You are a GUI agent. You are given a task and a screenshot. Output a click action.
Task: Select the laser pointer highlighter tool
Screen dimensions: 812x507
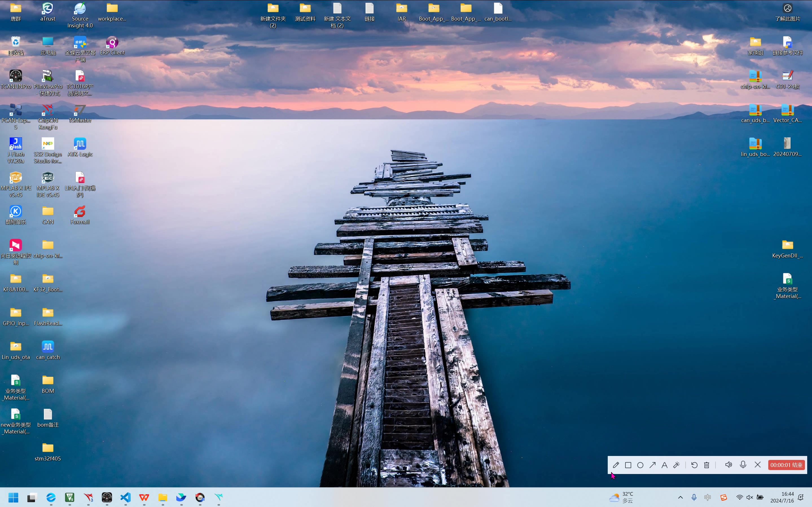click(x=677, y=465)
